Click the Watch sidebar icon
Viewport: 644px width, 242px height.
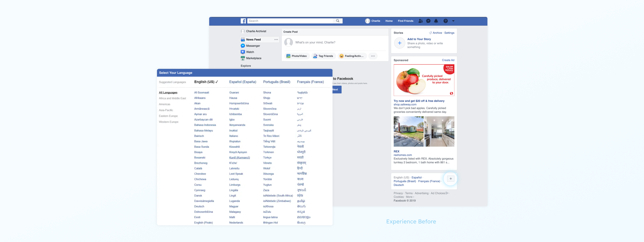(243, 52)
